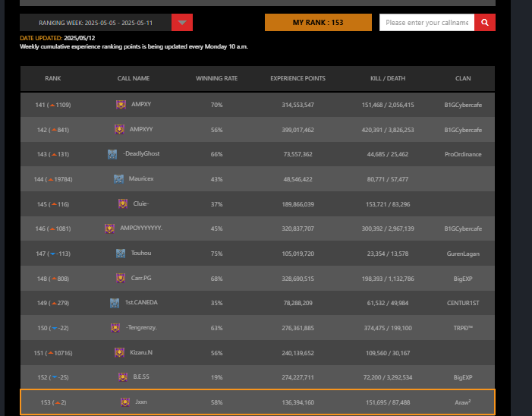532x416 pixels.
Task: Select call name Kizaru.N
Action: pos(141,352)
